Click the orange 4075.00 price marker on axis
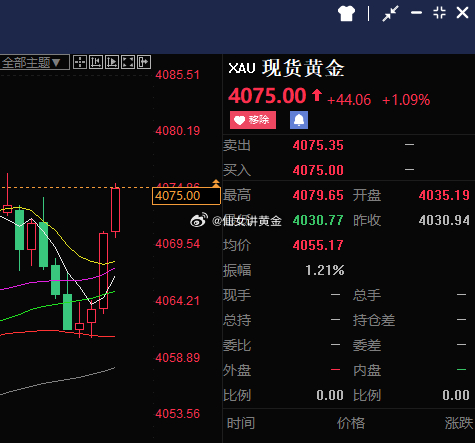This screenshot has height=443, width=475. [x=186, y=196]
